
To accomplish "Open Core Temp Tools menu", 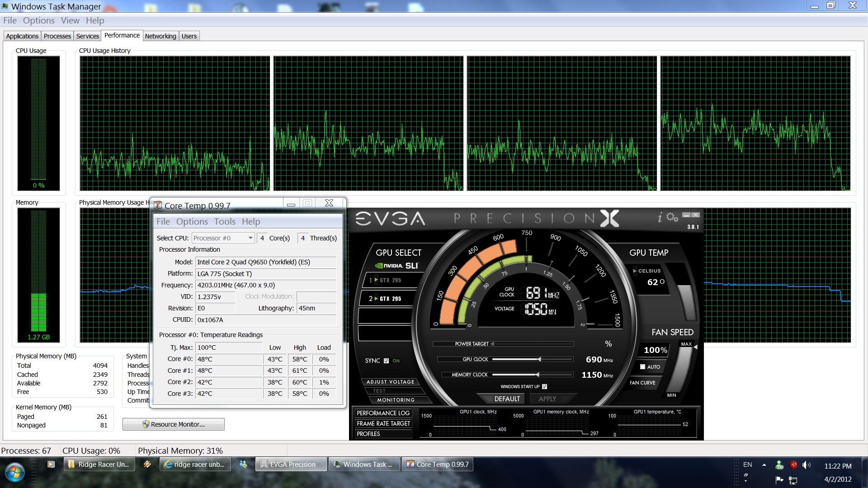I will click(225, 222).
